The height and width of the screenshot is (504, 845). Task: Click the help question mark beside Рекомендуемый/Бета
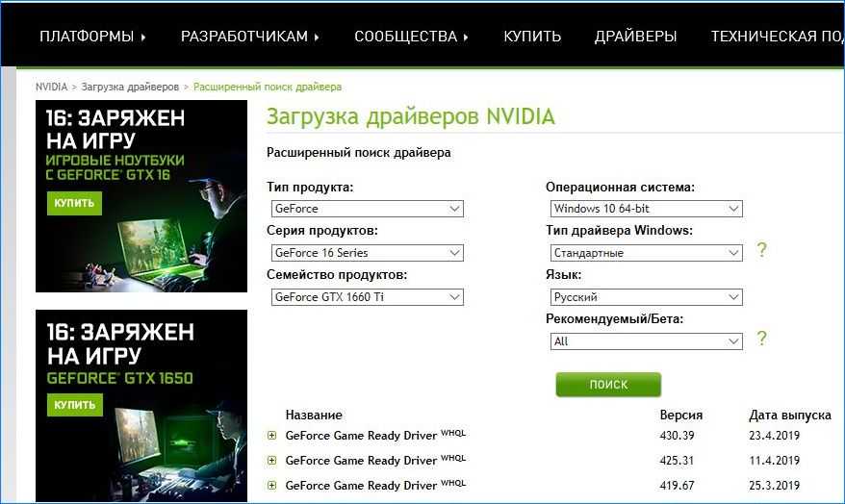[x=761, y=339]
